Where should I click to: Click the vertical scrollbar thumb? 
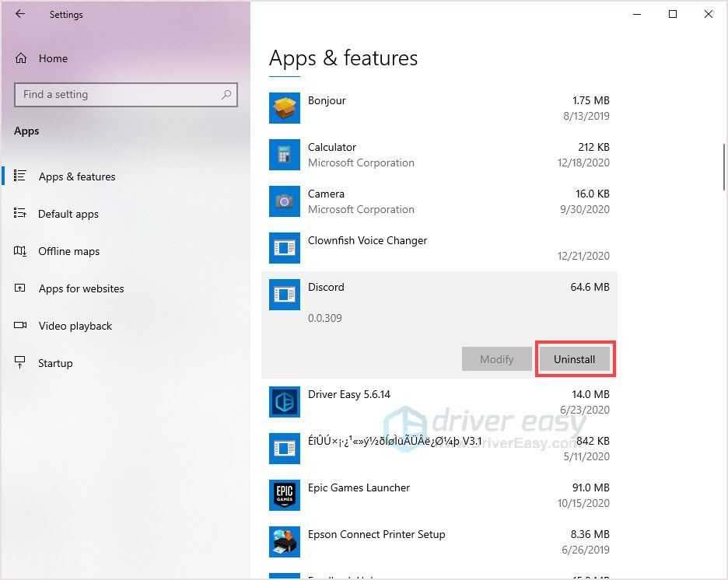click(x=724, y=167)
